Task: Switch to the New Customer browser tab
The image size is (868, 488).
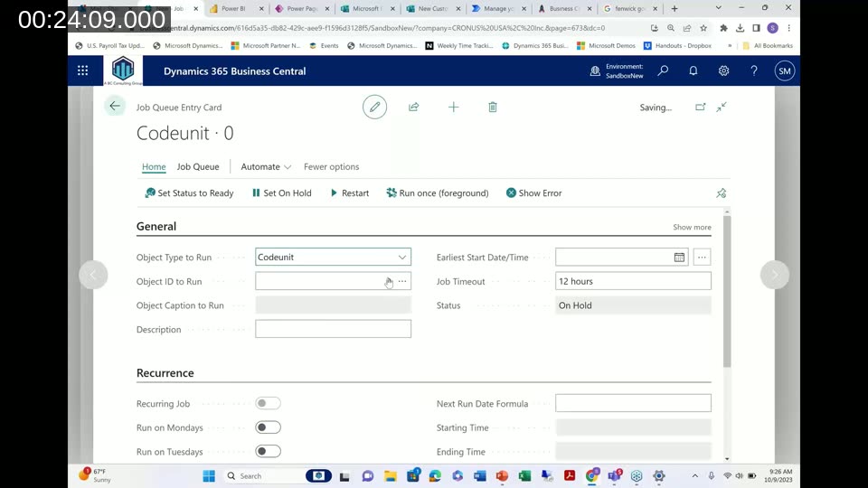Action: (432, 8)
